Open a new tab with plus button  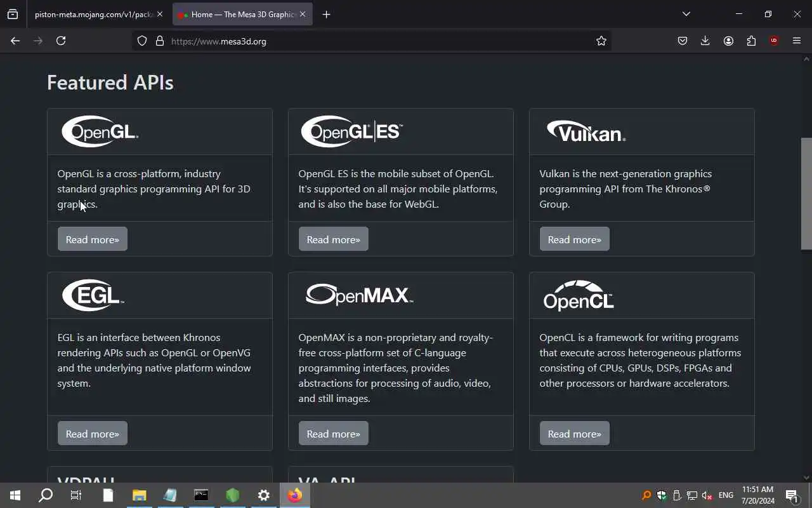tap(326, 14)
